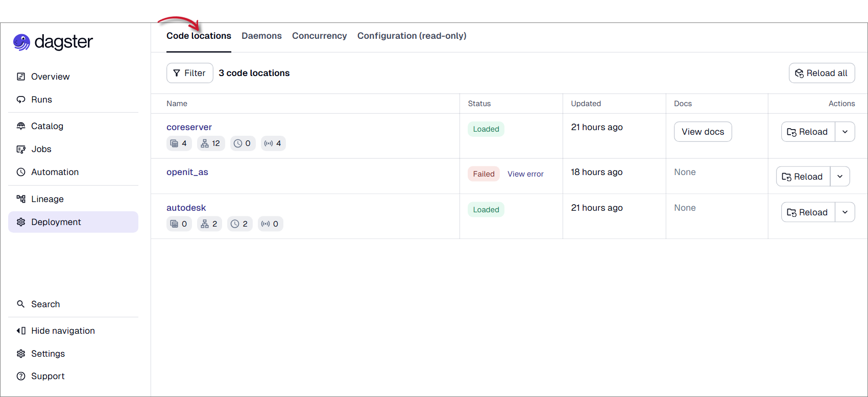Go to Runs in the sidebar
Image resolution: width=868 pixels, height=397 pixels.
point(73,100)
